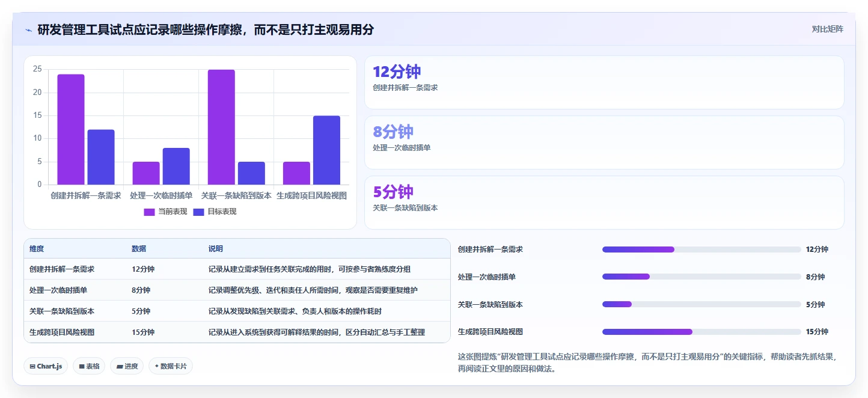
Task: Click the page title 研发管理工具试点
Action: click(x=206, y=29)
